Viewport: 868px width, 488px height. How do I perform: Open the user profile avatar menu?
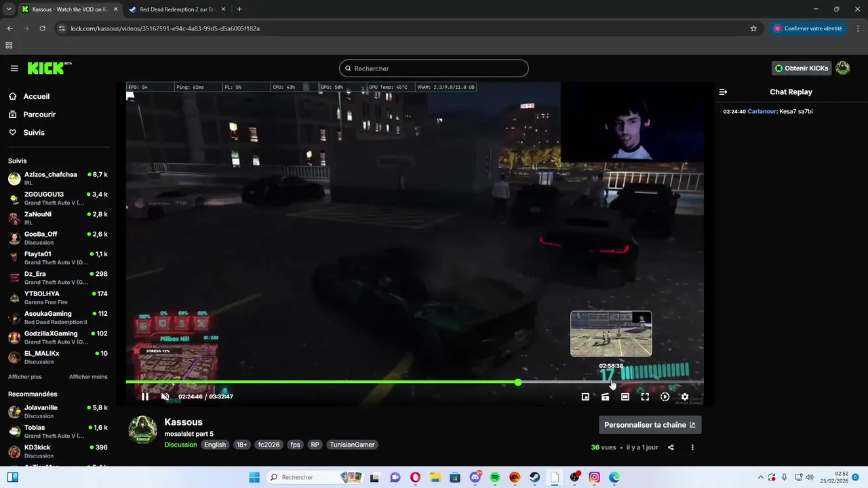point(843,68)
